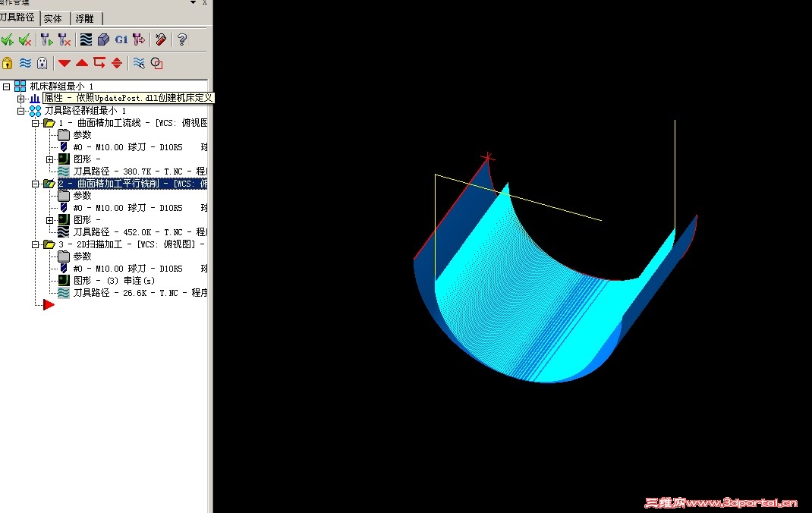Collapse operation 3 2D扫描加工
The image size is (812, 513).
35,244
